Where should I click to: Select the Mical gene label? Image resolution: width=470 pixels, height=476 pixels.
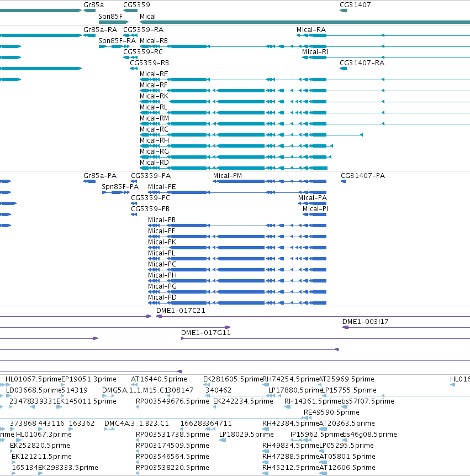[x=147, y=17]
